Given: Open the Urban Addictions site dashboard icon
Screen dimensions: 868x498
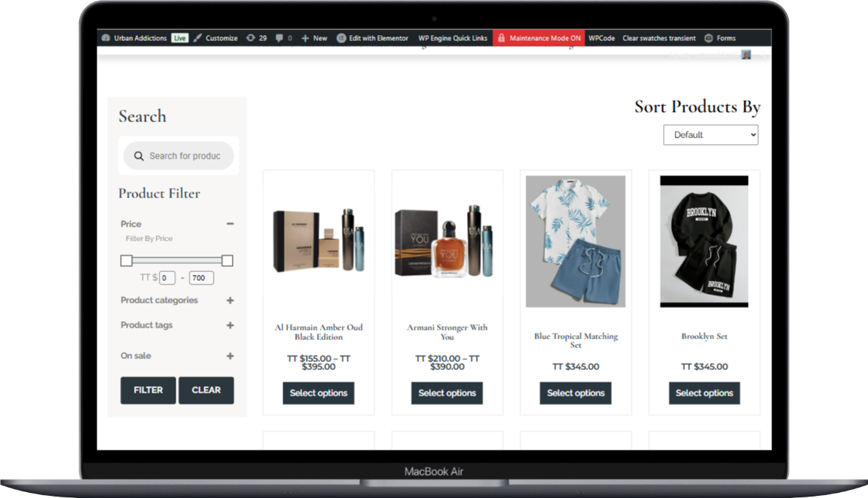Looking at the screenshot, I should [x=105, y=38].
